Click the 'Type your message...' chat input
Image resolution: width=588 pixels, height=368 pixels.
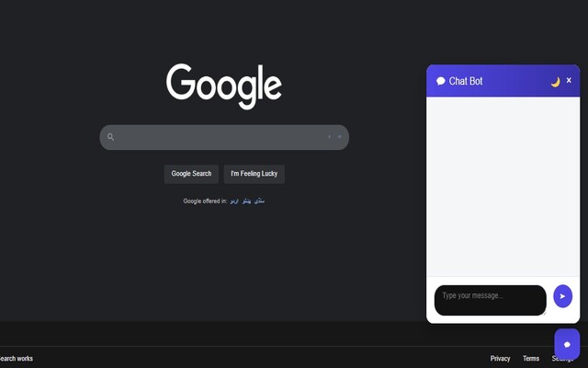[x=490, y=300]
